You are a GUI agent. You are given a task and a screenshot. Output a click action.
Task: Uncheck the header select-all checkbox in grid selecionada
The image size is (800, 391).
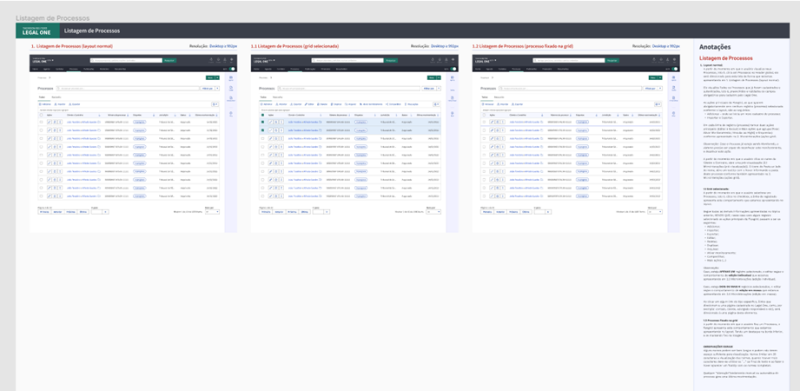pyautogui.click(x=262, y=115)
